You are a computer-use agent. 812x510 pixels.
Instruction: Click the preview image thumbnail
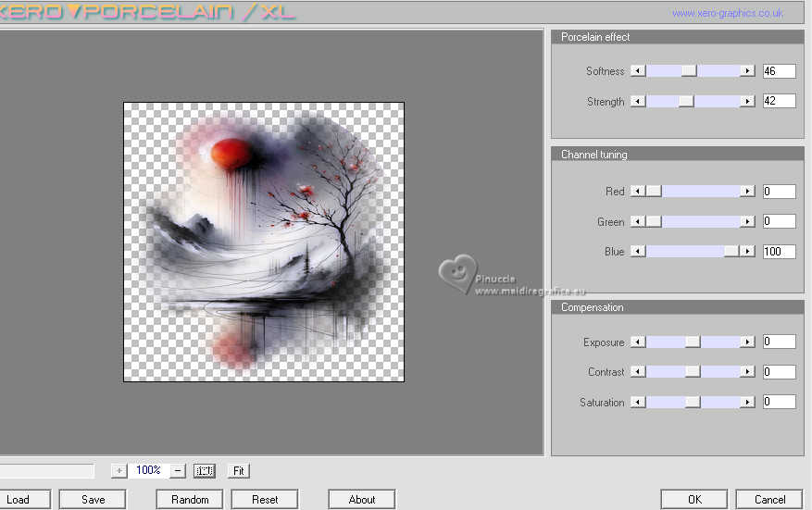(x=264, y=242)
